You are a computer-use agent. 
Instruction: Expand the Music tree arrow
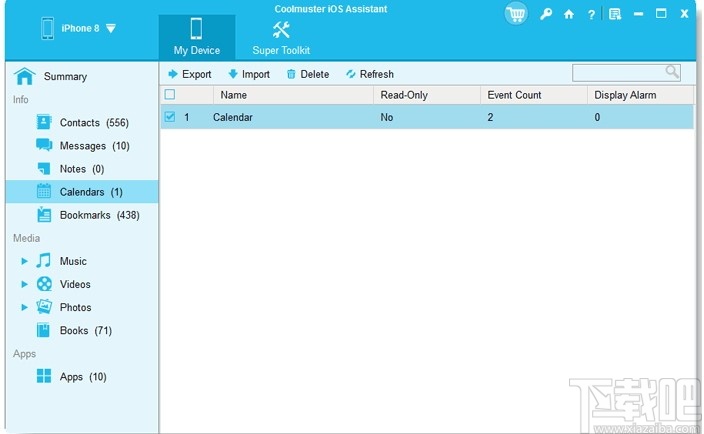24,261
